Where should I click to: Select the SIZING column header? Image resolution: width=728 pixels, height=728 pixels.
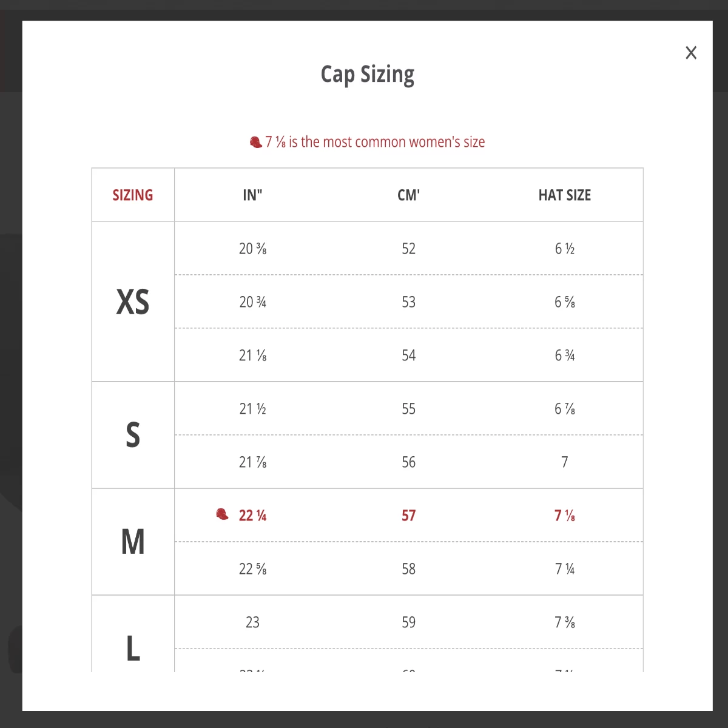click(x=133, y=195)
